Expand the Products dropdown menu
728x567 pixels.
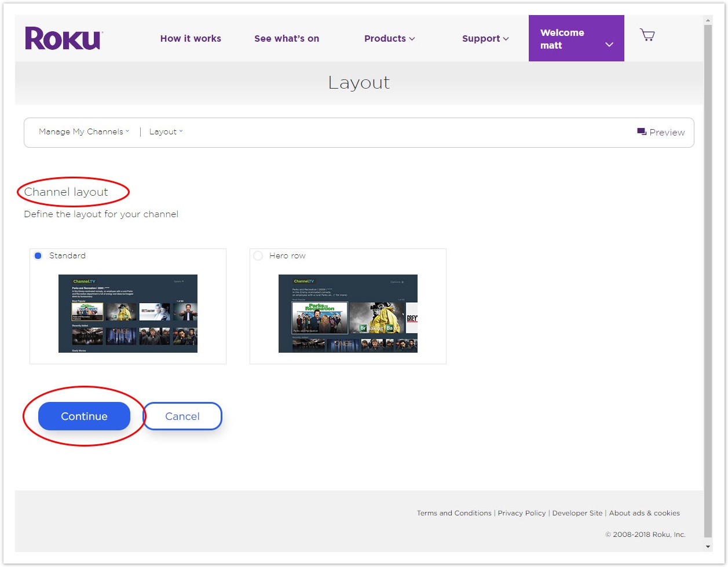(390, 39)
